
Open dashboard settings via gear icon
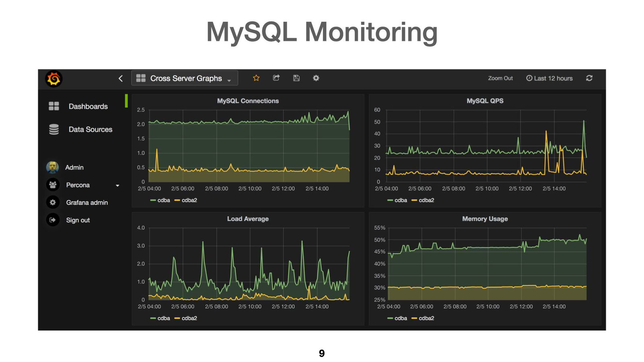pos(316,78)
